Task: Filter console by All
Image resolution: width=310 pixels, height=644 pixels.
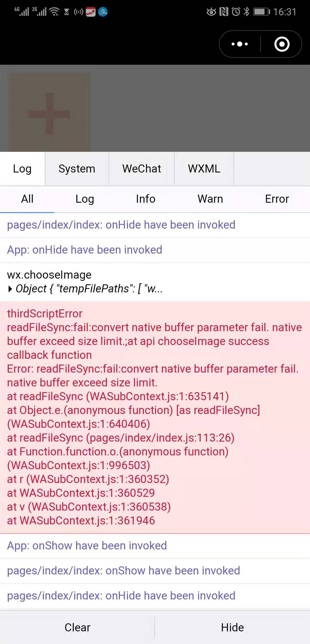Action: [27, 199]
